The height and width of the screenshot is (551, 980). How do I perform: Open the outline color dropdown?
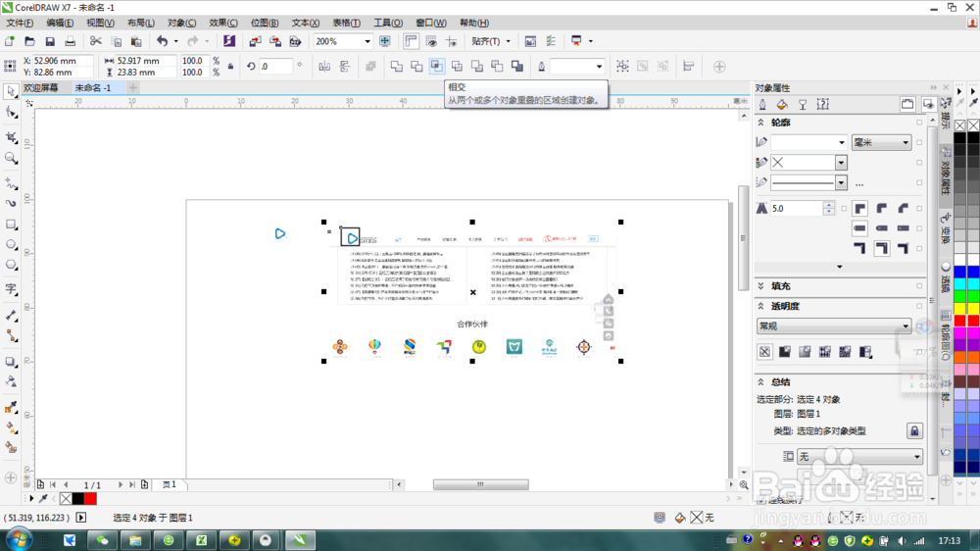pos(841,163)
